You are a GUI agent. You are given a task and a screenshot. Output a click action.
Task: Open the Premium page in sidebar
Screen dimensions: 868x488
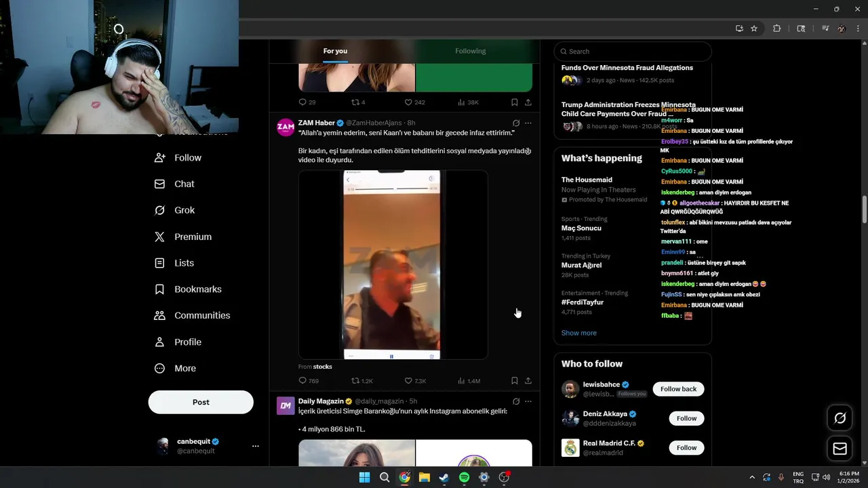coord(183,237)
